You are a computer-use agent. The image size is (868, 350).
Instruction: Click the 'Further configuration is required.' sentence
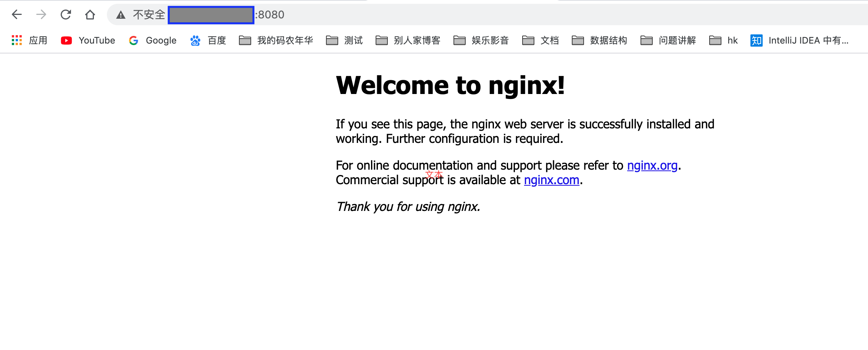point(474,139)
